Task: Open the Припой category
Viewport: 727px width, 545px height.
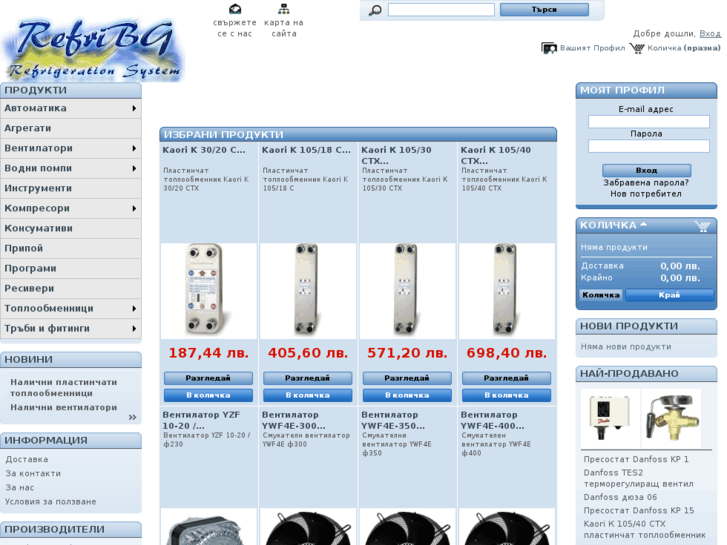Action: (71, 248)
